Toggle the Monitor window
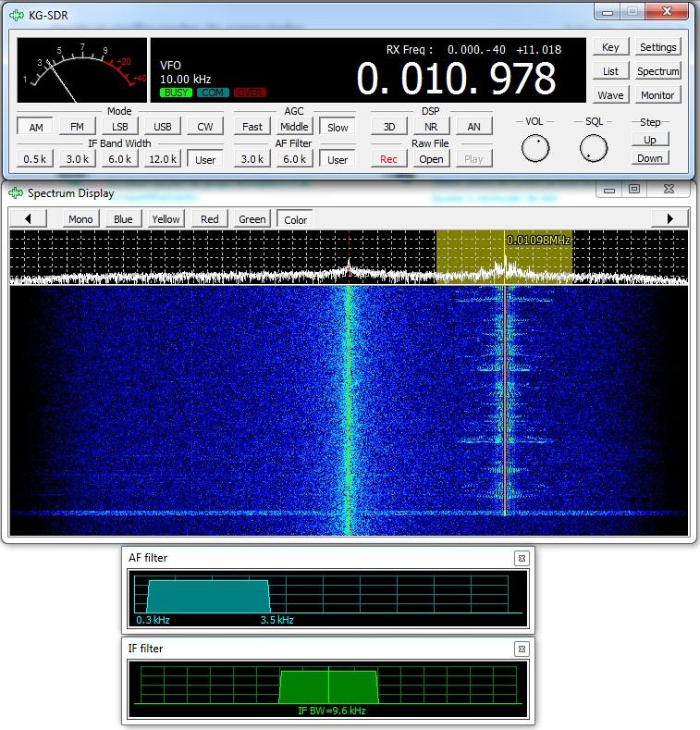 coord(657,95)
